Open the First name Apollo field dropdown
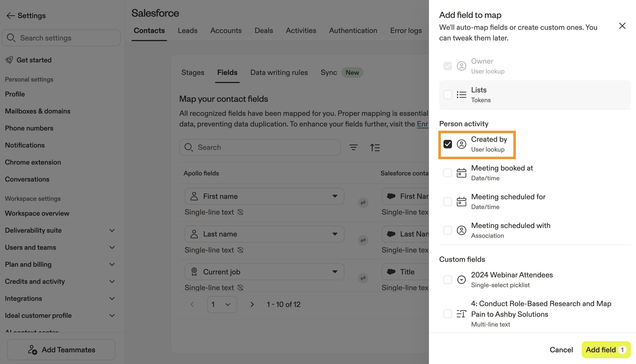 coord(264,196)
